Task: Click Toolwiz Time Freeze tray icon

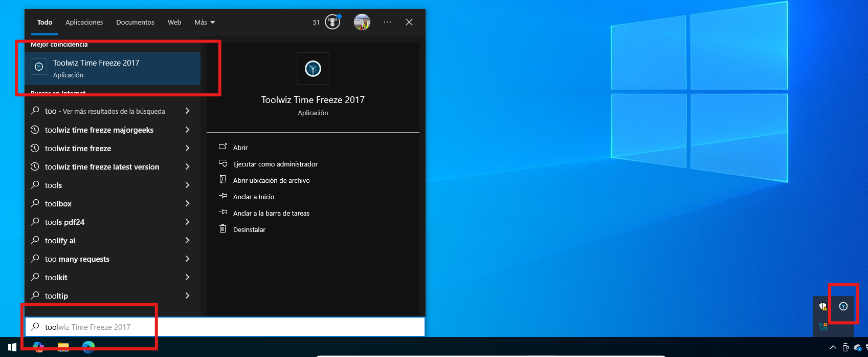Action: (x=843, y=306)
